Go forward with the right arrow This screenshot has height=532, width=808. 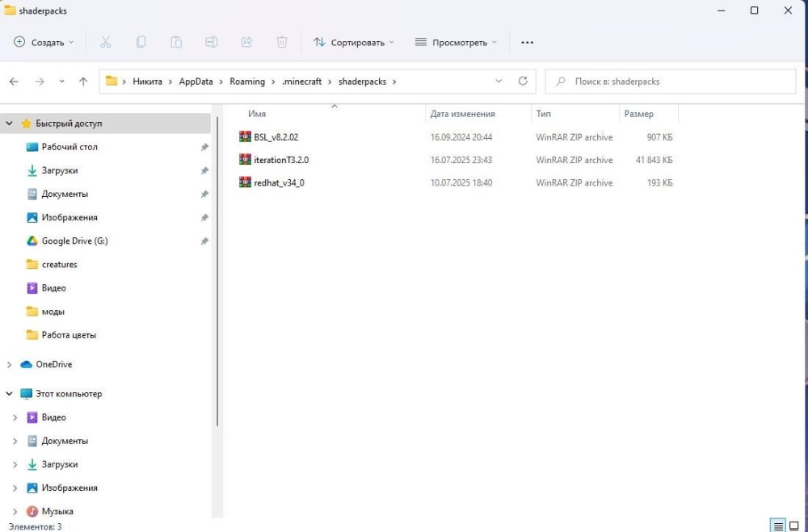click(x=40, y=82)
